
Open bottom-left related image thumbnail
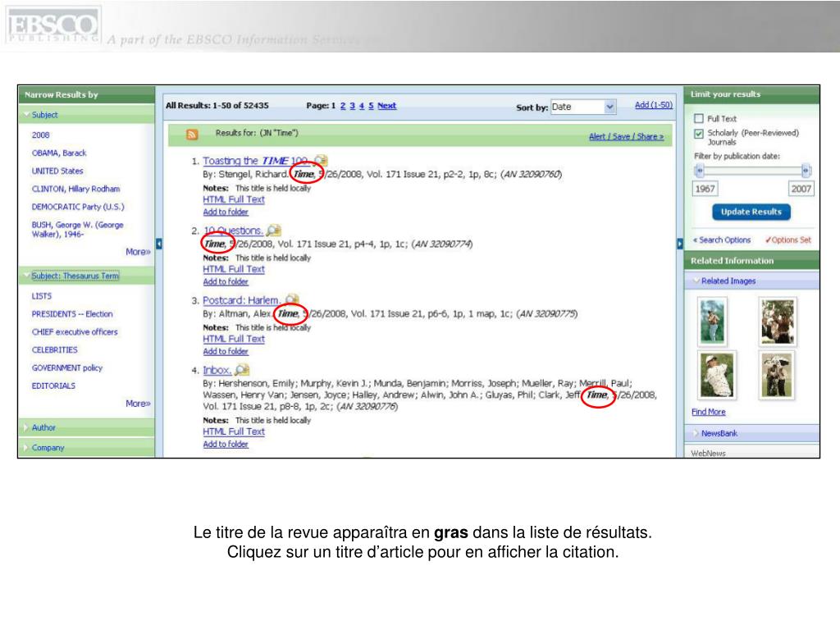pos(717,375)
